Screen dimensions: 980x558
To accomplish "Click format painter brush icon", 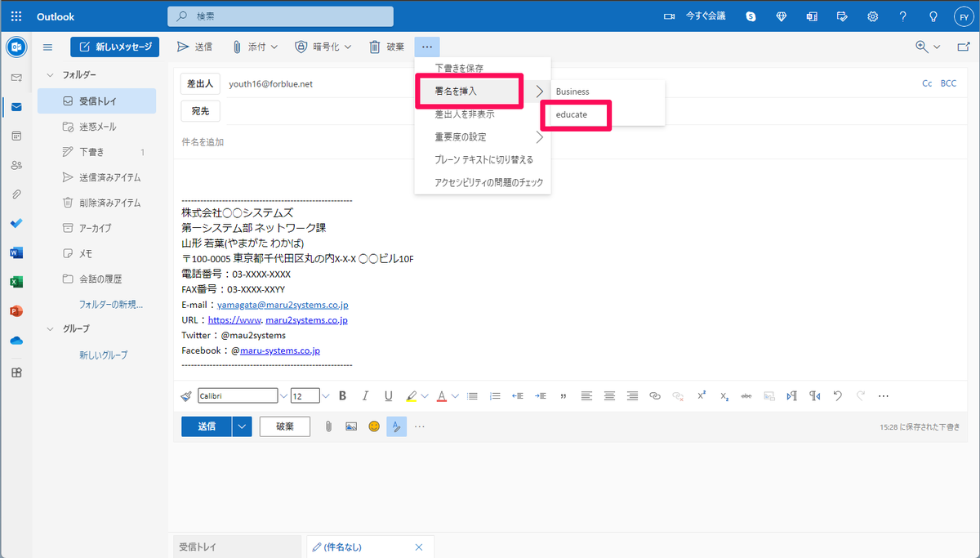I will (186, 396).
